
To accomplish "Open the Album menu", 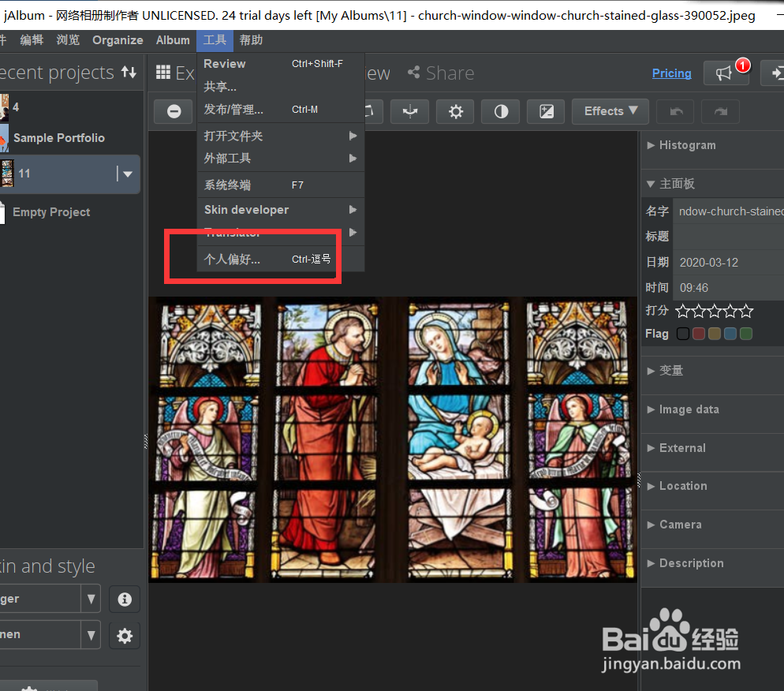I will click(x=173, y=40).
